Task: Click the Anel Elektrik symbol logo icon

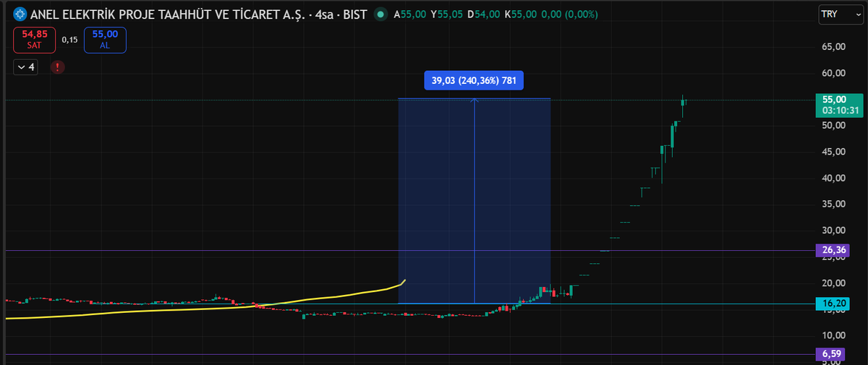Action: click(20, 14)
